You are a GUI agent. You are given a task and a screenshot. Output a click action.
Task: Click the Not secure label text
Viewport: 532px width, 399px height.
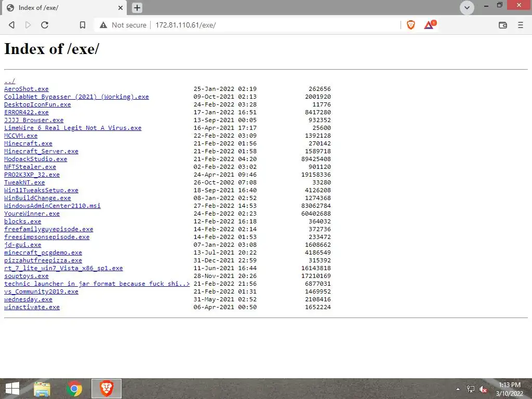(129, 25)
